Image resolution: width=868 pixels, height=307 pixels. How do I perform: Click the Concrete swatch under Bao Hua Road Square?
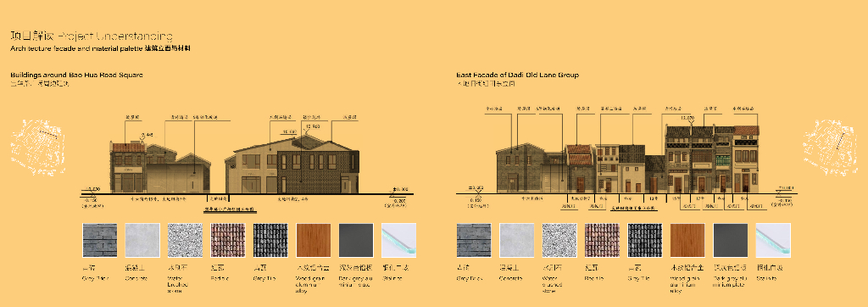142,240
